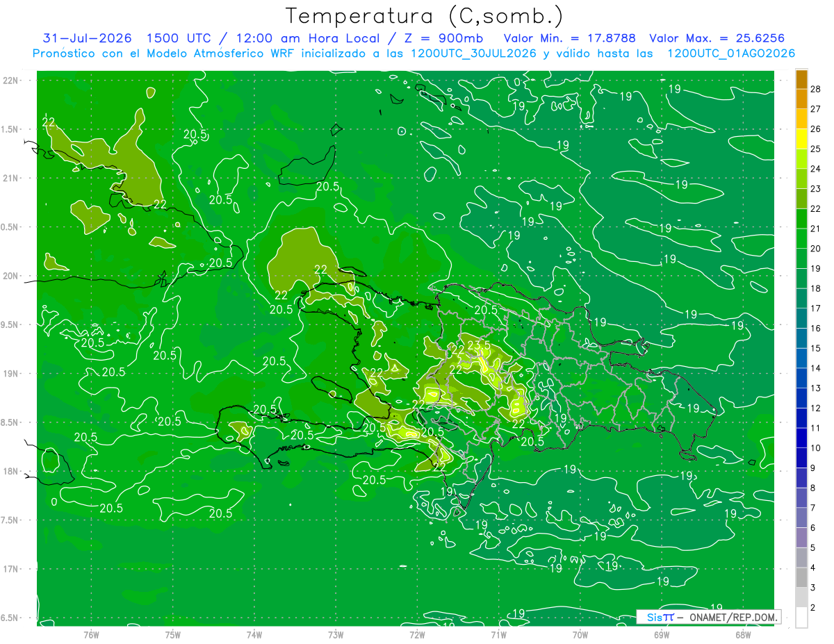Click the '21N' latitude axis label
This screenshot has height=644, width=834.
pyautogui.click(x=10, y=179)
